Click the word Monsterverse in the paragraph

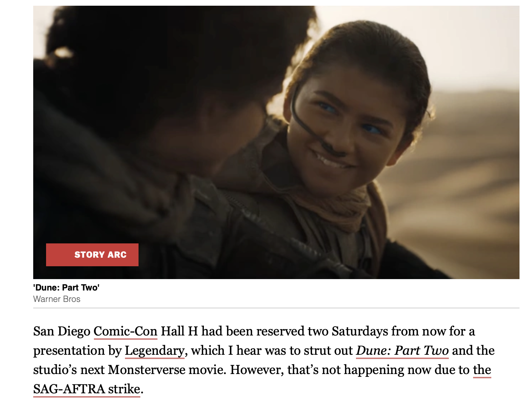pyautogui.click(x=146, y=370)
